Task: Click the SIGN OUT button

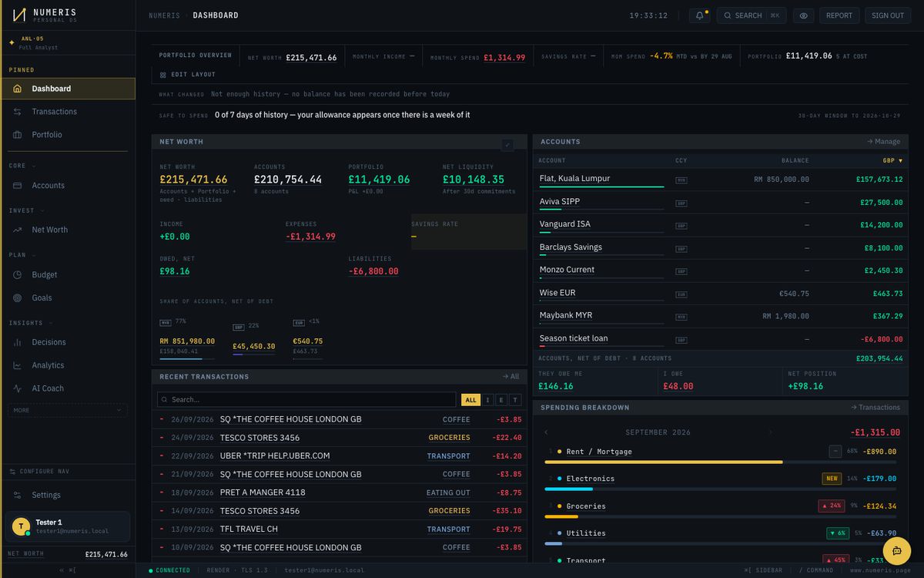Action: click(888, 15)
